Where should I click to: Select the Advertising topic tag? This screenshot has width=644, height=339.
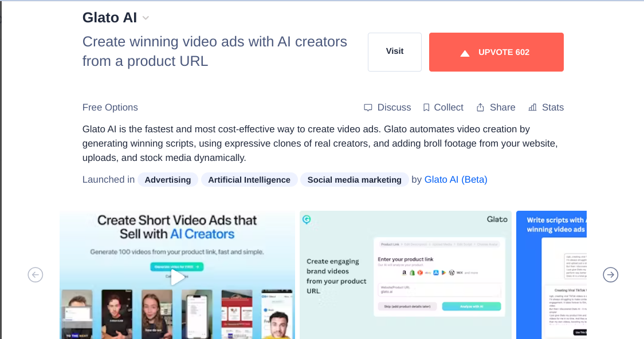(167, 180)
